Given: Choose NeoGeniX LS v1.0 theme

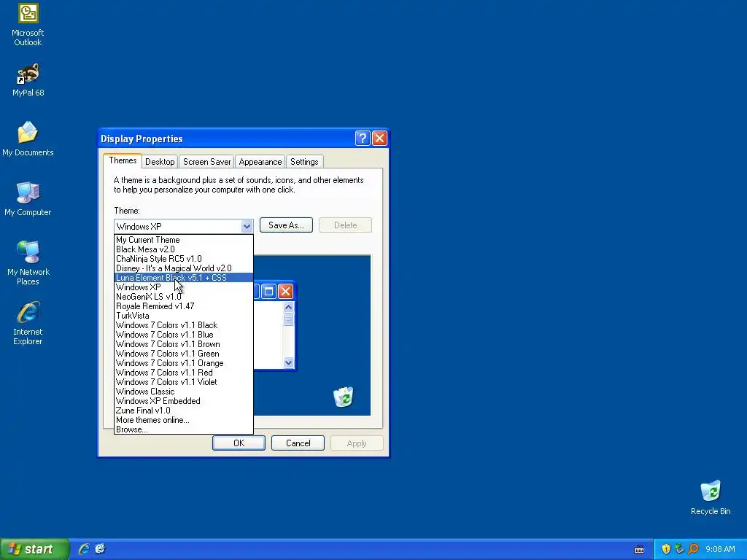Looking at the screenshot, I should click(x=183, y=297).
